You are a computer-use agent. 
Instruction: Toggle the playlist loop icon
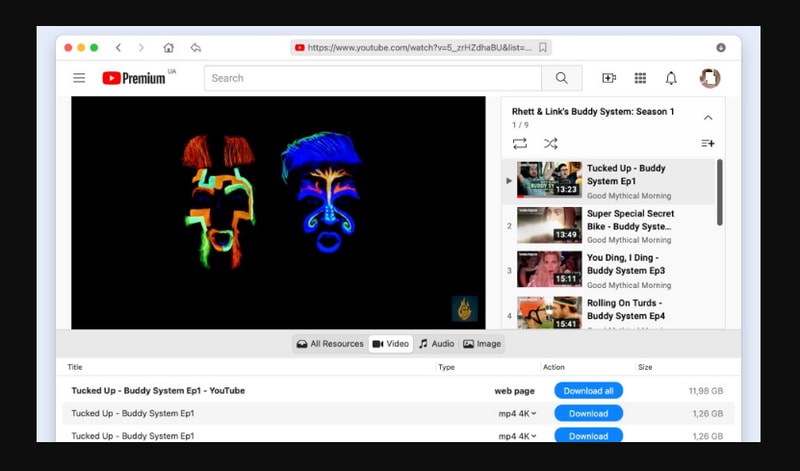tap(520, 143)
